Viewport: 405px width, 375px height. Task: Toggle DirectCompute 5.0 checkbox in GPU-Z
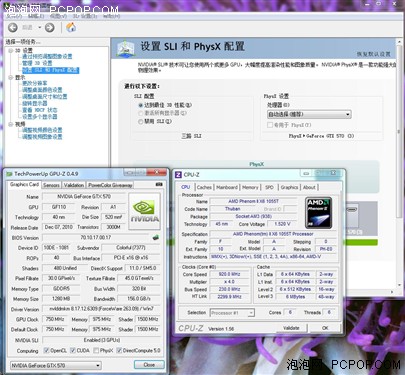(119, 351)
